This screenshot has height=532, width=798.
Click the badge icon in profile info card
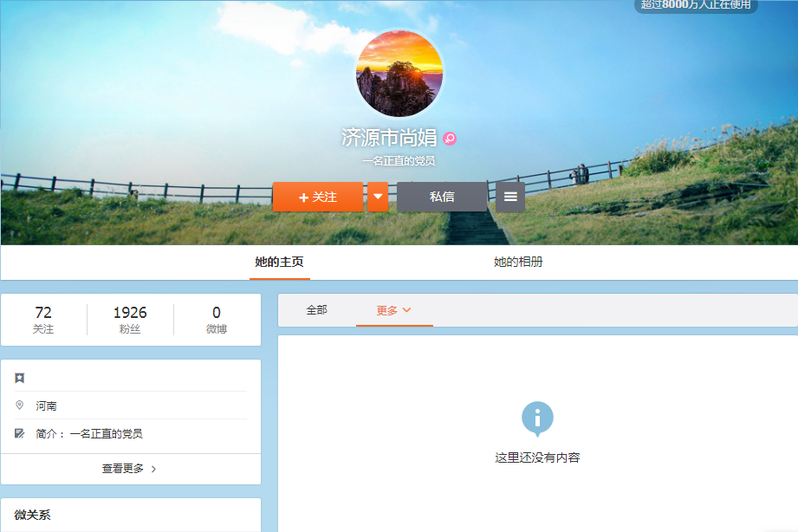20,378
